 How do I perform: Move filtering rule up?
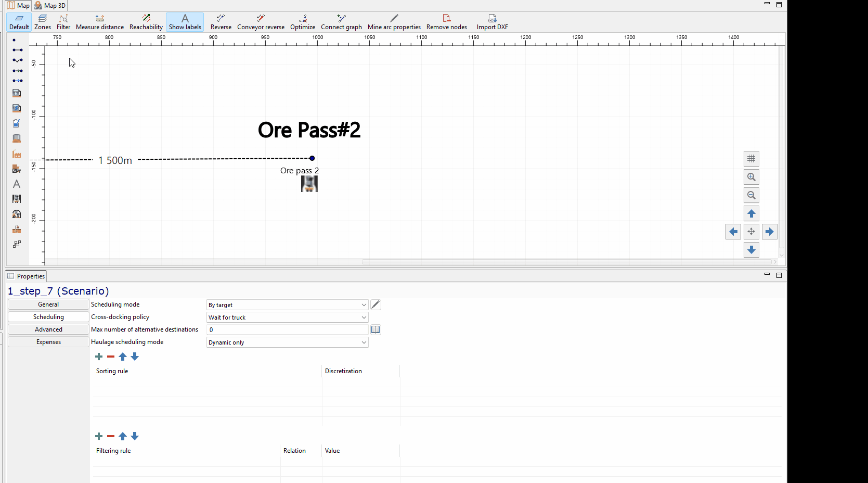point(123,436)
